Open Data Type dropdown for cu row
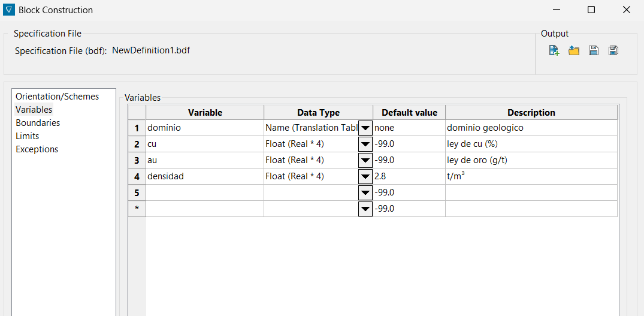Screen dimensions: 644x316 [x=365, y=144]
